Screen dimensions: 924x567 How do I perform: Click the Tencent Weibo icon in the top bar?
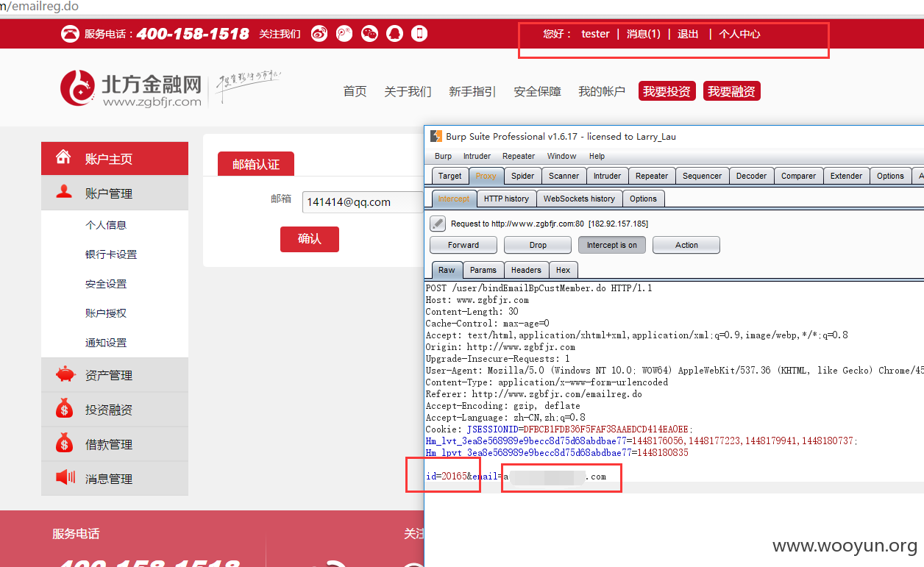coord(344,34)
